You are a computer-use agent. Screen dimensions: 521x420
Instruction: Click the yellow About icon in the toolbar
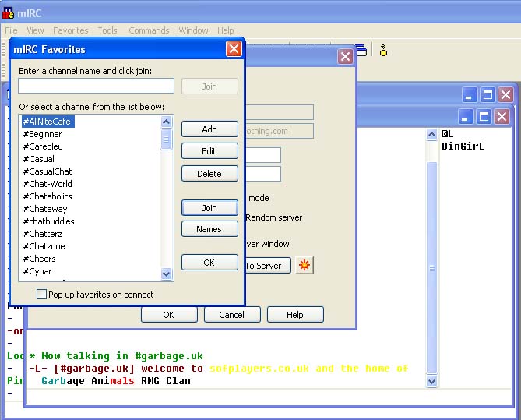point(383,51)
